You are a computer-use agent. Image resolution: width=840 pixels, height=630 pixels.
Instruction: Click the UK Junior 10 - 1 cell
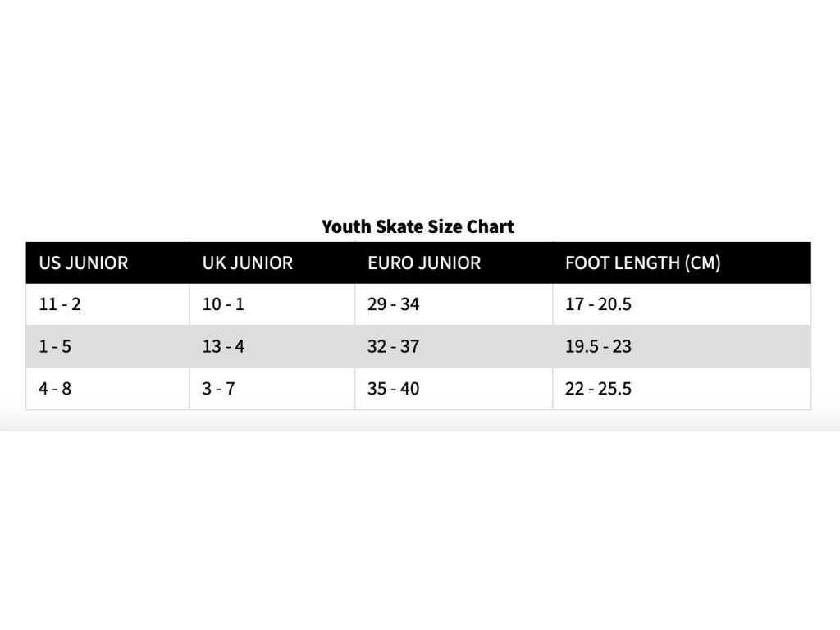(272, 304)
